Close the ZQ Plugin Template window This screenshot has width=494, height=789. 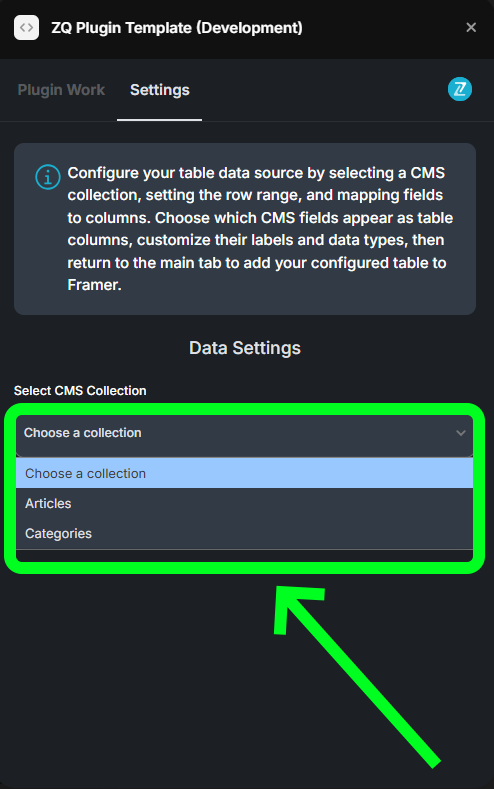click(471, 27)
